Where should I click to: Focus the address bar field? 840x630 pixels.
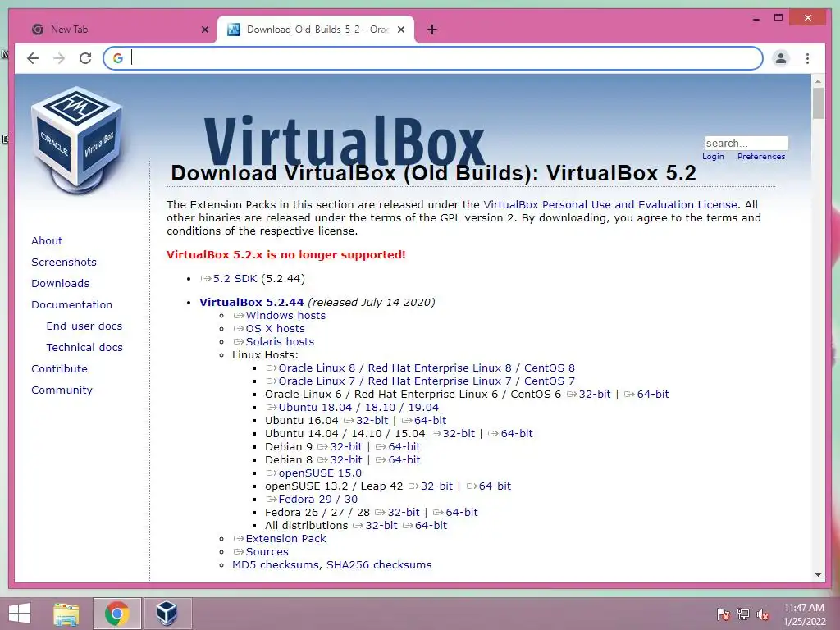point(433,58)
